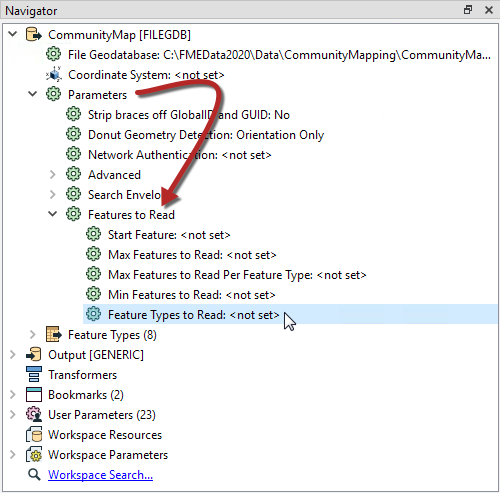Click the Output writer database icon
Screen dimensions: 500x493
click(34, 354)
